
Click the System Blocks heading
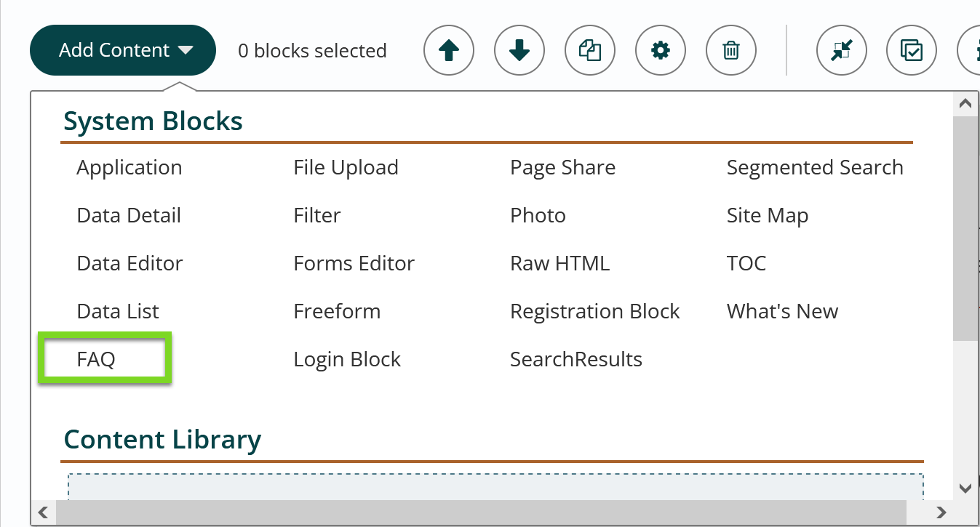pyautogui.click(x=153, y=121)
